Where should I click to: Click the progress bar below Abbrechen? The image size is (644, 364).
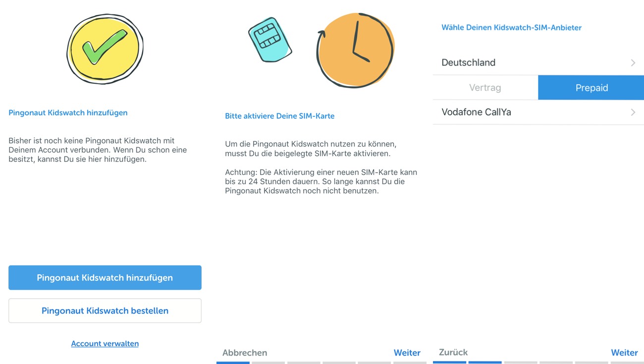coord(233,363)
